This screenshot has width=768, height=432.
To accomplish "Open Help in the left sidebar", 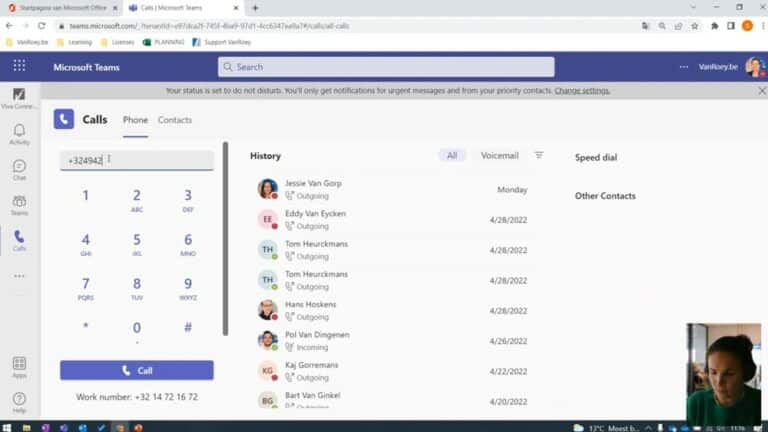I will pos(19,403).
